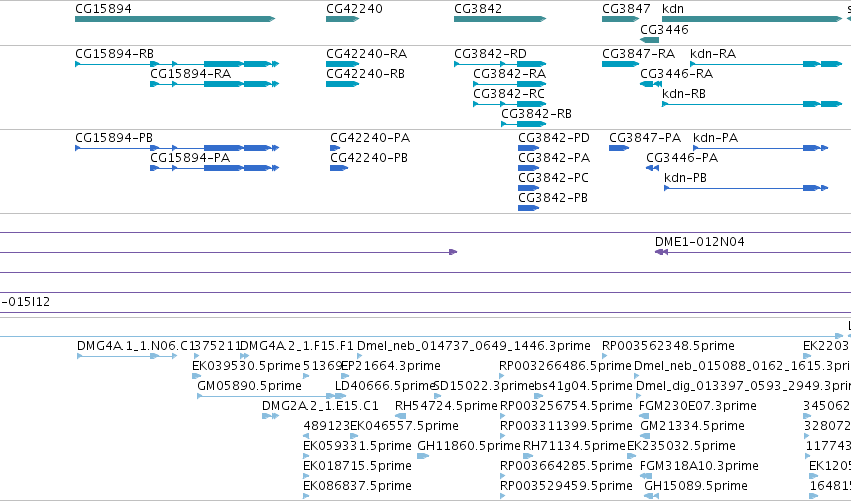Click EST GH11860.5prime
The width and height of the screenshot is (851, 501).
coord(469,446)
